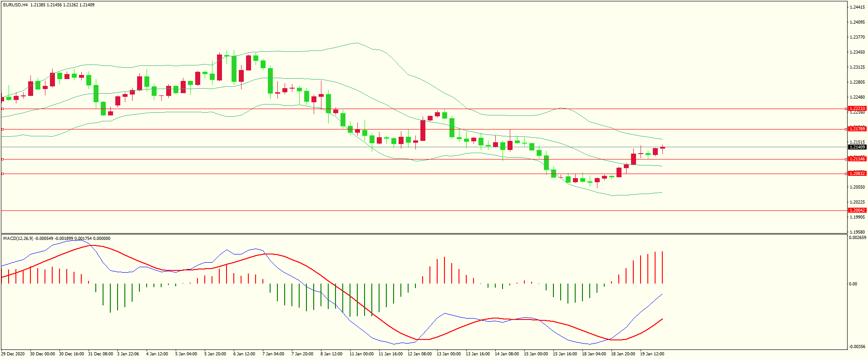
Task: Click left anchor handle of 1.21146 line
Action: (2, 159)
